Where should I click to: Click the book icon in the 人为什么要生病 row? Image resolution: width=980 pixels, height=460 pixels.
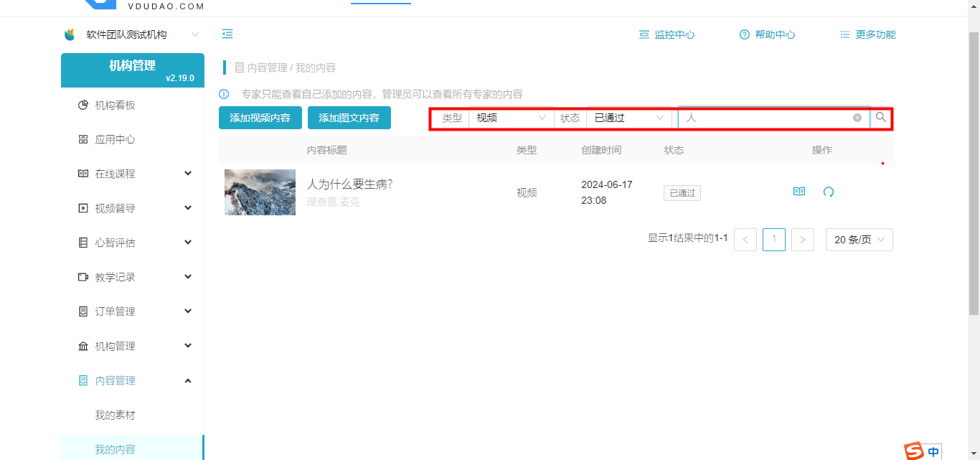pyautogui.click(x=799, y=192)
